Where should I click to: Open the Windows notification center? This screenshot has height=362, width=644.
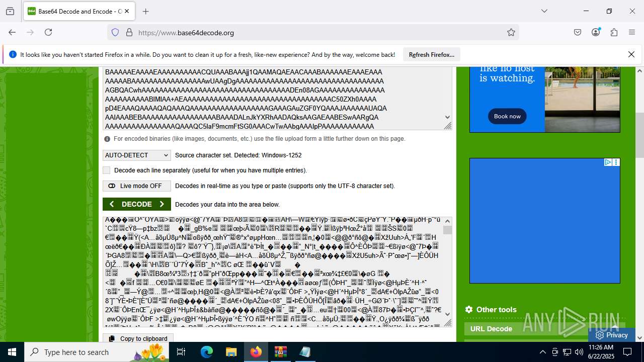(x=627, y=352)
